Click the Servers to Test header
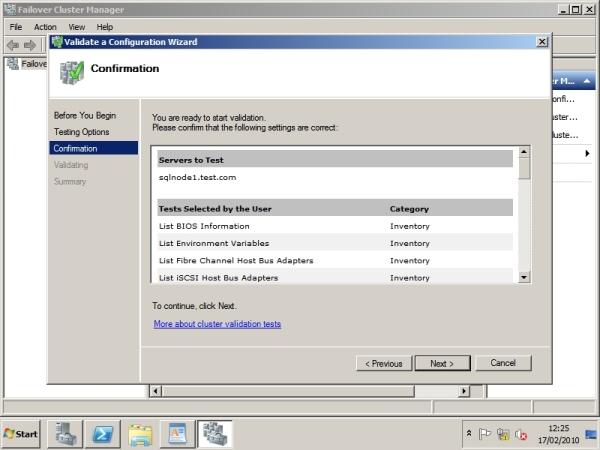The image size is (600, 450). [x=335, y=160]
